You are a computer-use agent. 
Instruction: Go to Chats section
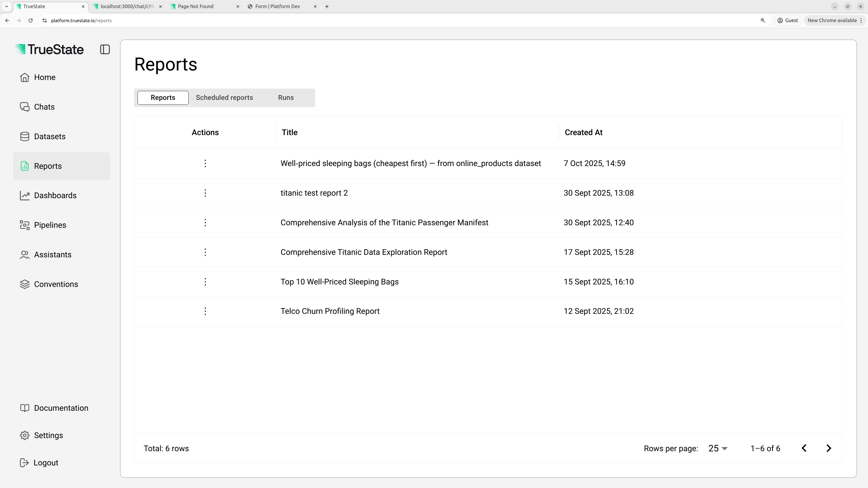(x=44, y=107)
